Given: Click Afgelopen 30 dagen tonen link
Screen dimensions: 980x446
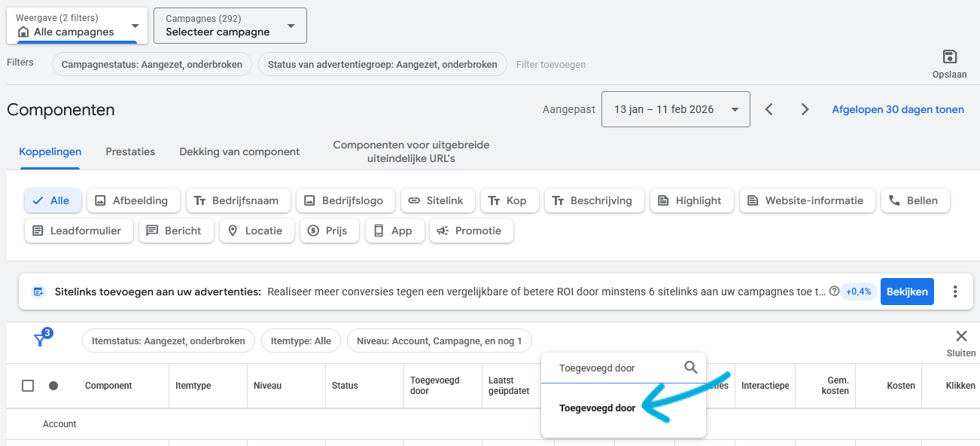Looking at the screenshot, I should click(x=897, y=109).
